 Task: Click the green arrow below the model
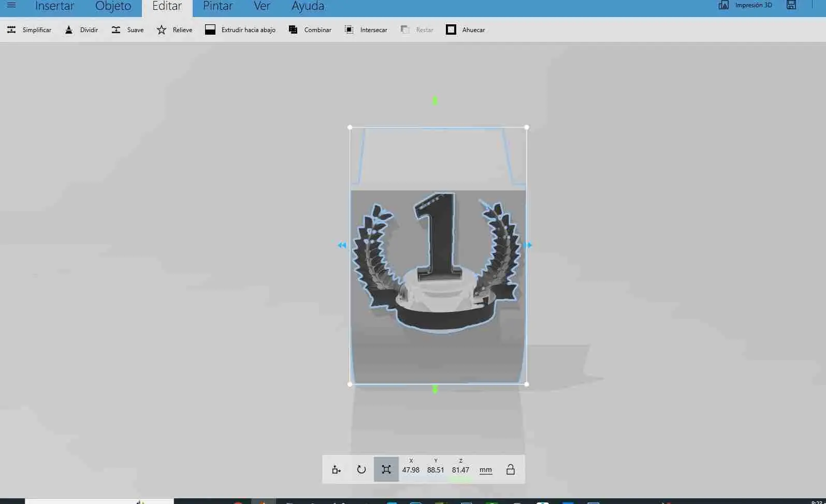(435, 389)
